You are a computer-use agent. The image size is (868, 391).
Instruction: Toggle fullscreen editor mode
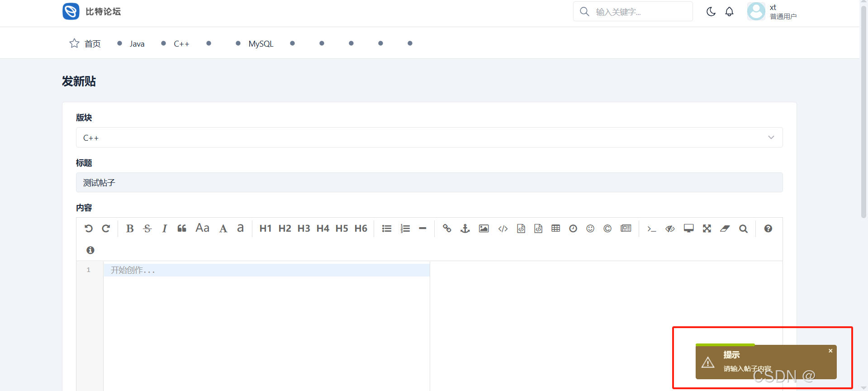[x=707, y=229]
